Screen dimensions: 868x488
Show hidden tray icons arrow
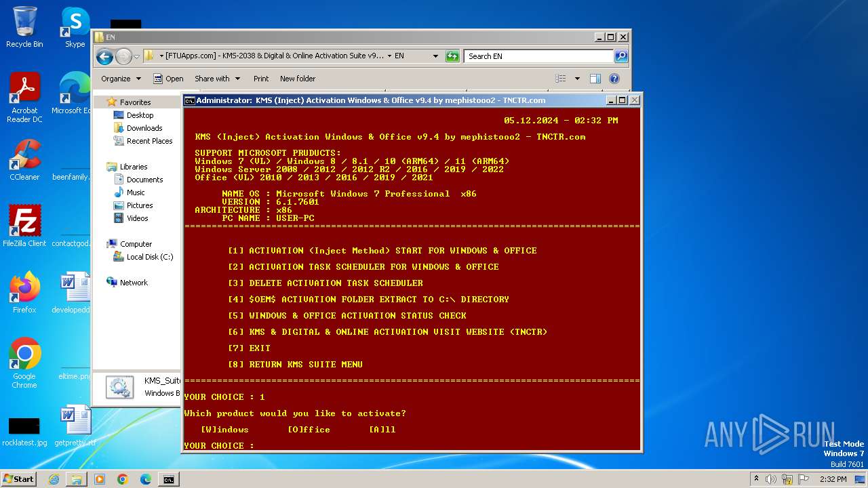click(x=756, y=479)
